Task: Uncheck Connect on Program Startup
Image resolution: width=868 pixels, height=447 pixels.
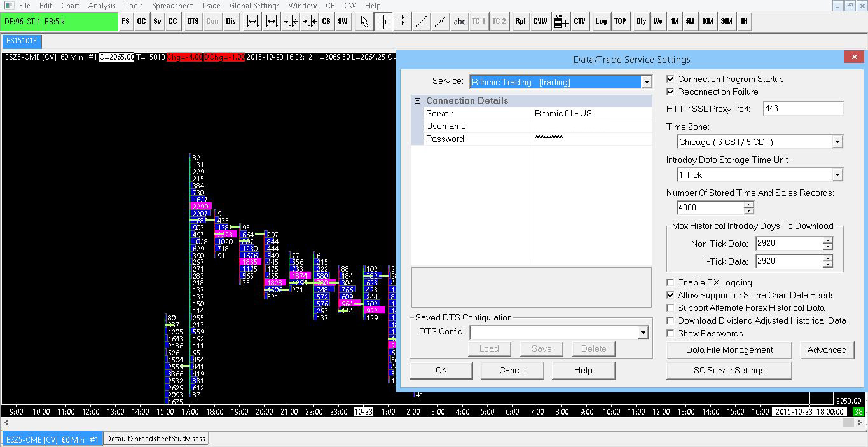Action: (x=670, y=79)
